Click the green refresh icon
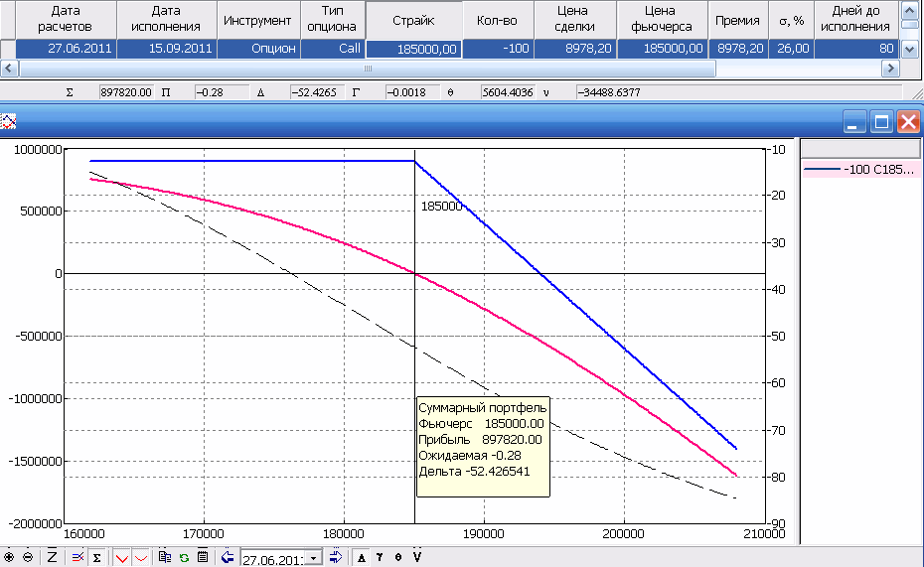This screenshot has width=924, height=567. 184,557
